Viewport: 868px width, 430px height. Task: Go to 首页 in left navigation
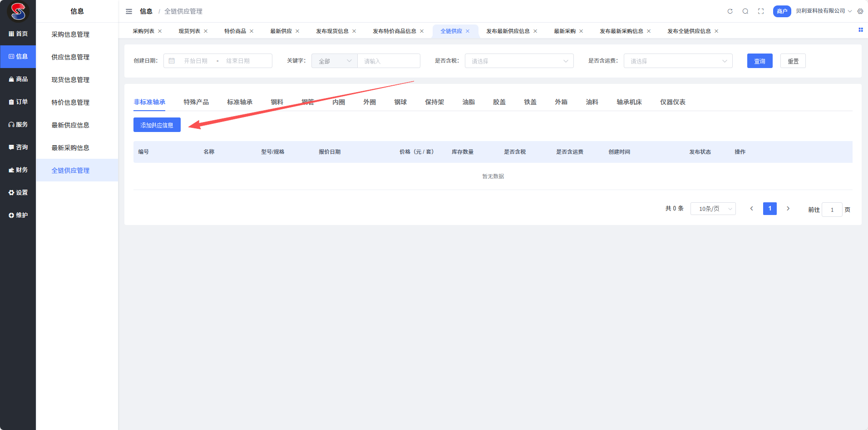pyautogui.click(x=18, y=34)
